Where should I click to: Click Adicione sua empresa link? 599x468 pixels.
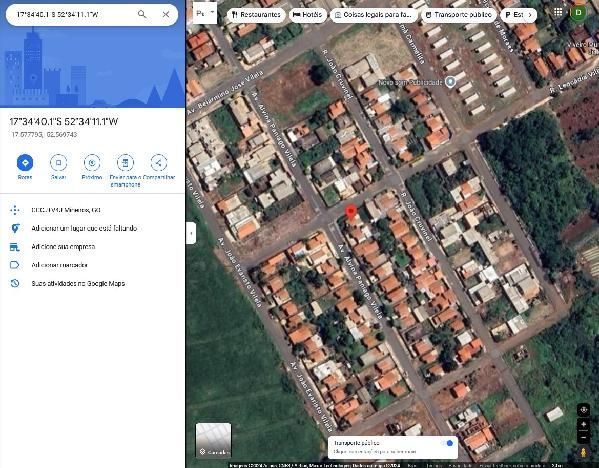[x=63, y=246]
